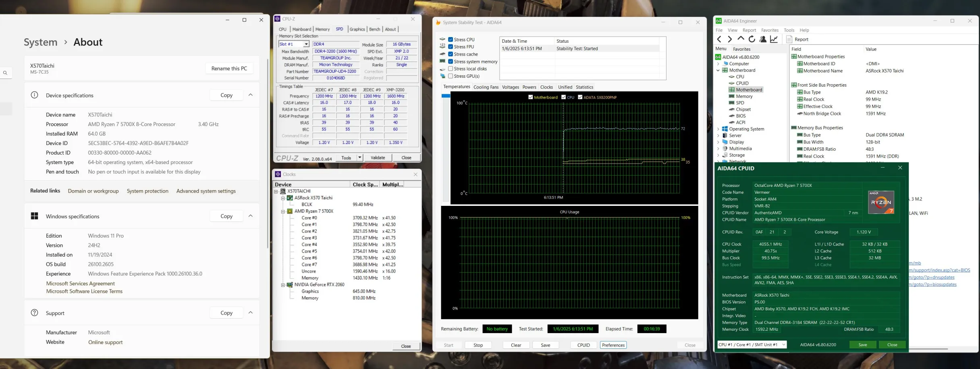Select the CPUID tree item in AIDA64
This screenshot has width=980, height=369.
coord(742,83)
